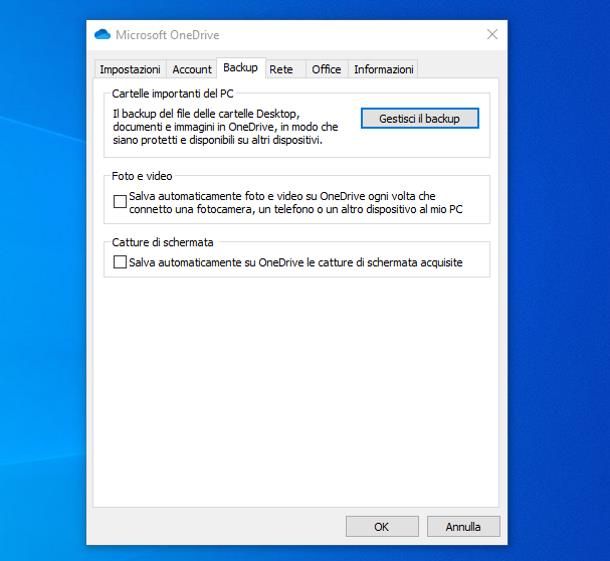Click the OneDrive cloud icon in title bar
This screenshot has height=561, width=610.
102,34
